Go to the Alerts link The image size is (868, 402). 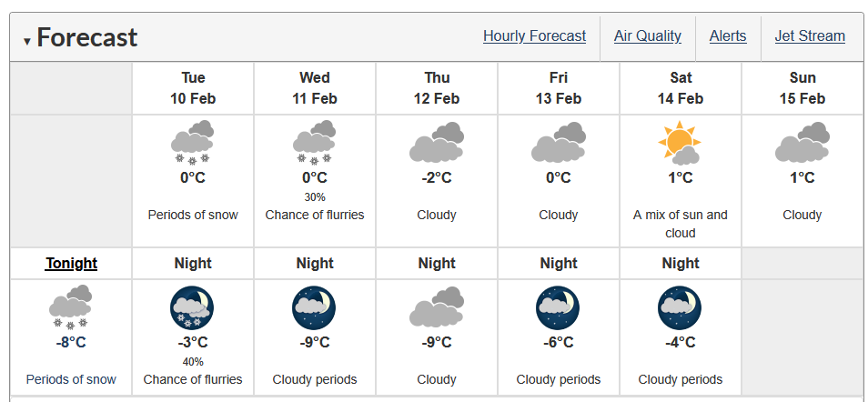(727, 36)
